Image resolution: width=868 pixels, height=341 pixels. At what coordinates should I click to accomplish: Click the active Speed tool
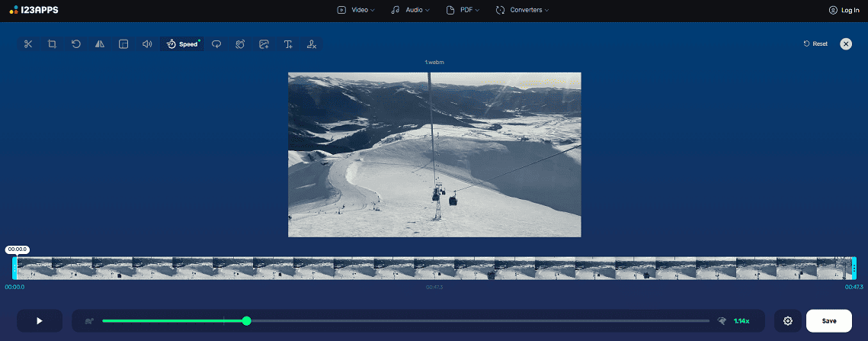coord(182,44)
